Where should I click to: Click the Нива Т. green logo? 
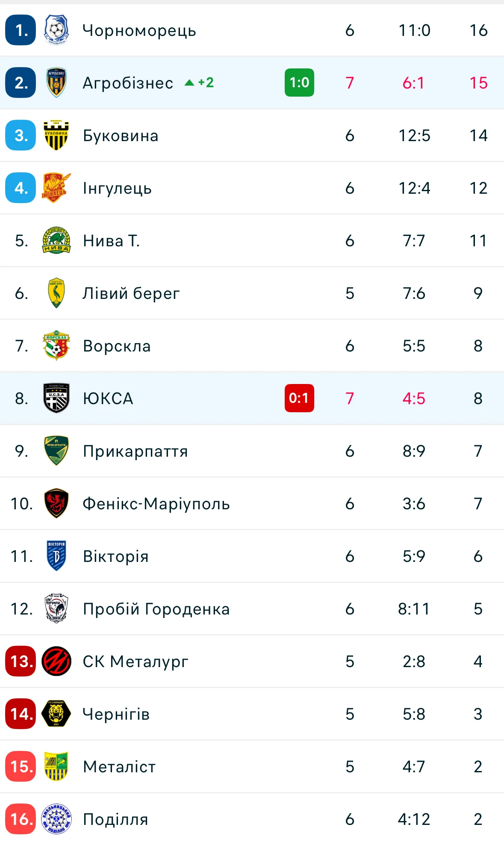pyautogui.click(x=56, y=241)
